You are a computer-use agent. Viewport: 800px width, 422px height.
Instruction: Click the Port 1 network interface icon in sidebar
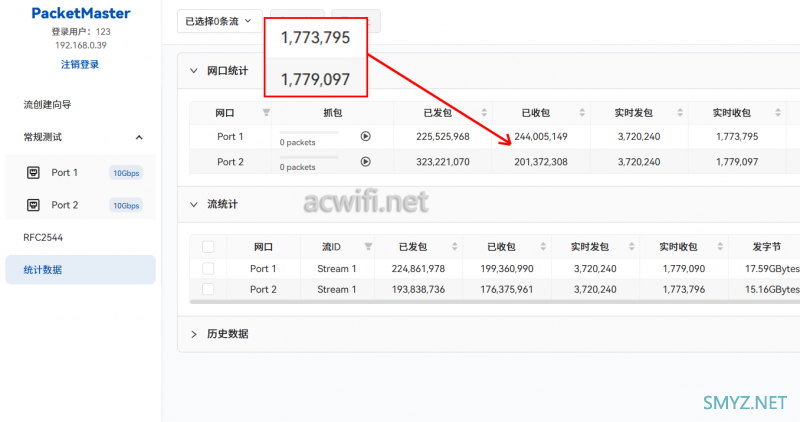pos(33,172)
